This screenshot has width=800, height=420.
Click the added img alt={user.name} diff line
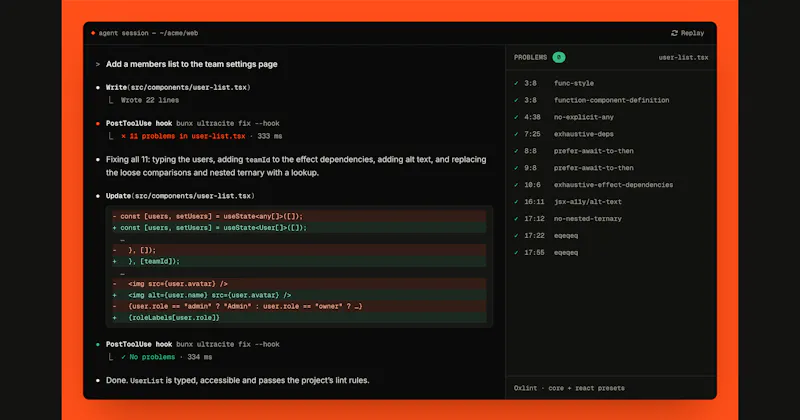coord(299,295)
